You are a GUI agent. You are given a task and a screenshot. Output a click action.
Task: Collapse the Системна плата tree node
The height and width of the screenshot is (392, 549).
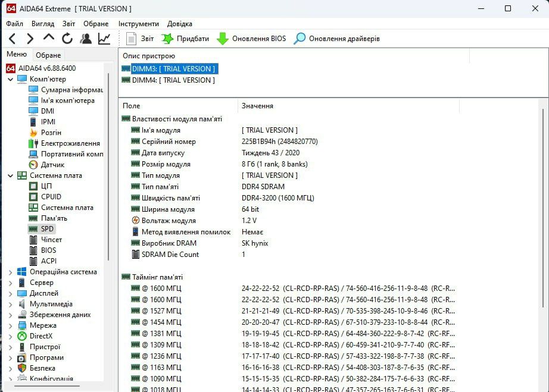[11, 175]
